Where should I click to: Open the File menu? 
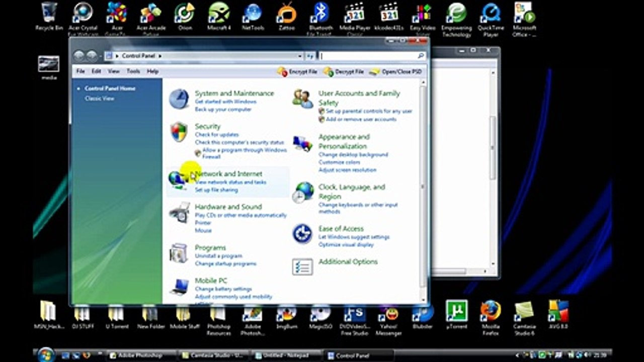80,71
